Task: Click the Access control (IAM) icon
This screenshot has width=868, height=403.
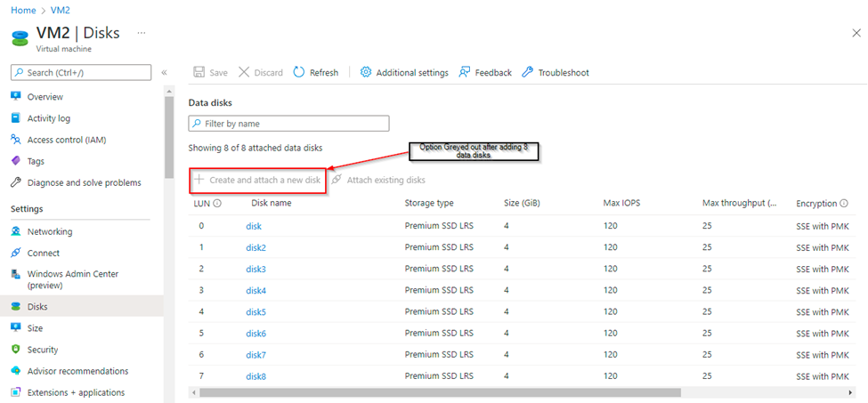Action: [x=16, y=140]
